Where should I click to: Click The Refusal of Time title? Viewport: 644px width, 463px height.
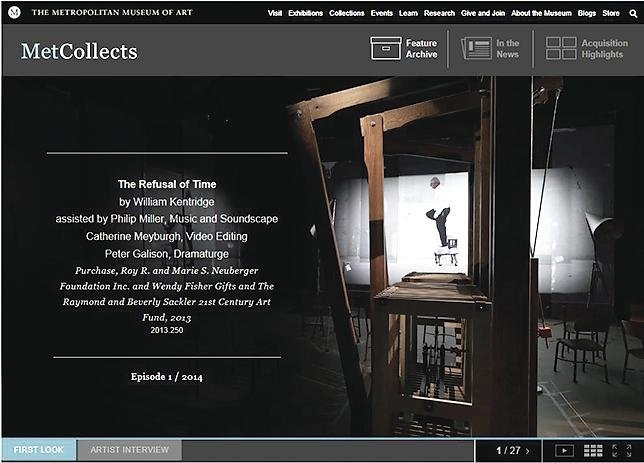click(x=167, y=184)
